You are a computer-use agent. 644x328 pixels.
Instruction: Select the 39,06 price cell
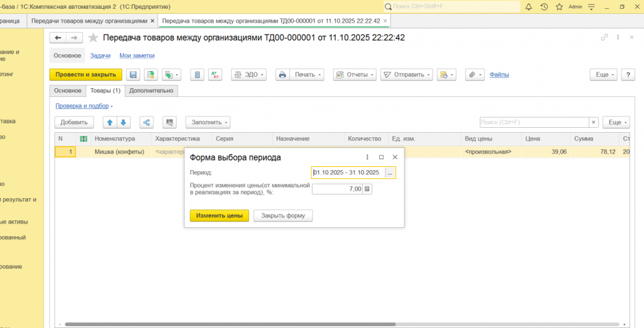pyautogui.click(x=547, y=152)
